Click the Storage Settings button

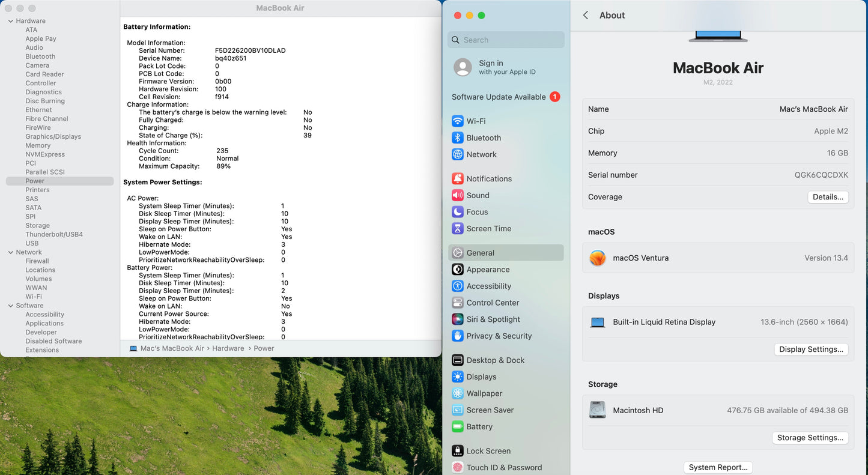click(810, 438)
